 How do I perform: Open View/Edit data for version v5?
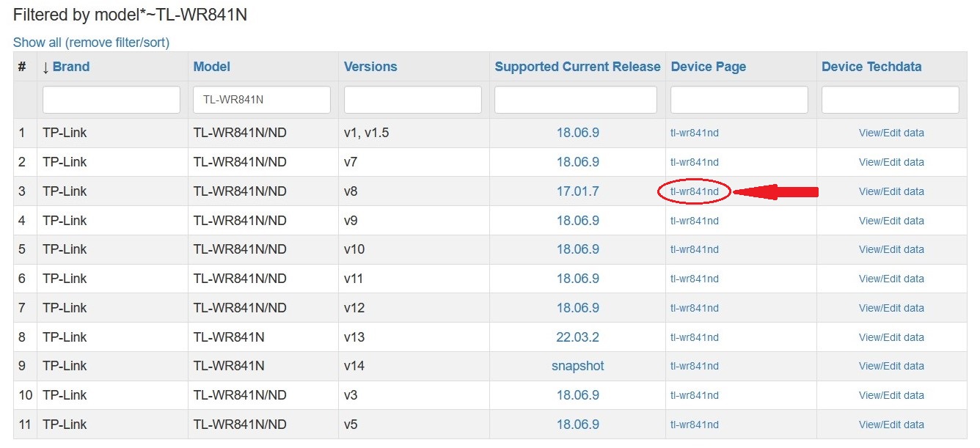tap(891, 425)
